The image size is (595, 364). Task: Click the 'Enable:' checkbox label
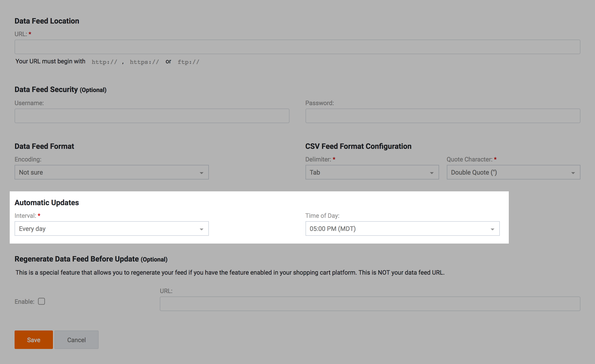(24, 302)
